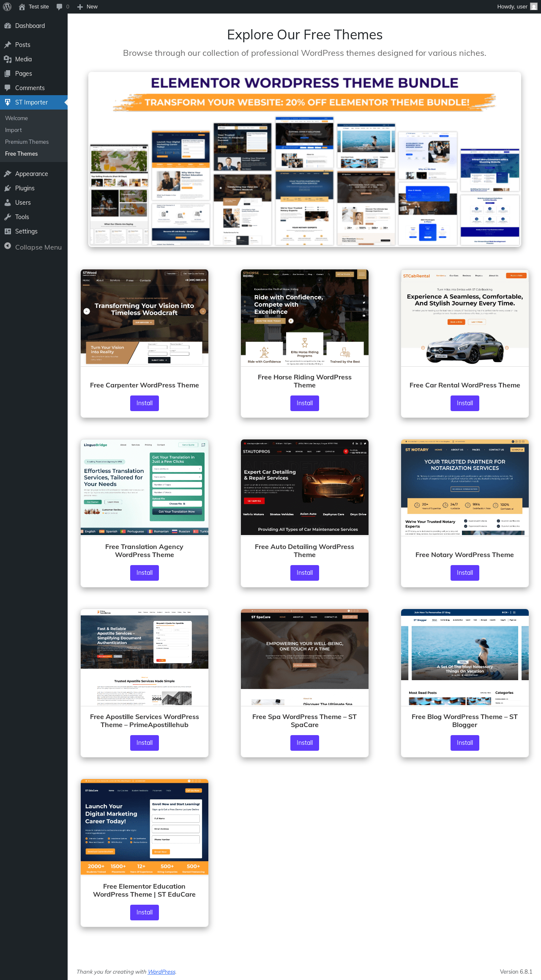
Task: Open Appearance via the paintbrush icon
Action: coord(8,174)
